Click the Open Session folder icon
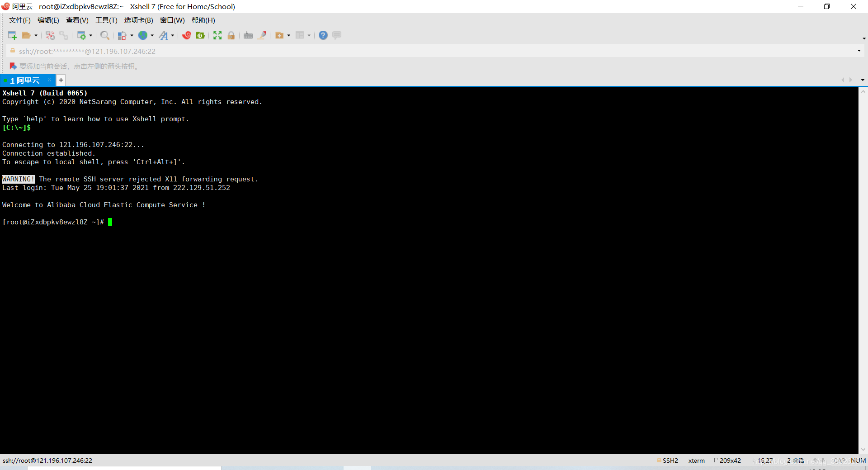868x470 pixels. pyautogui.click(x=27, y=35)
